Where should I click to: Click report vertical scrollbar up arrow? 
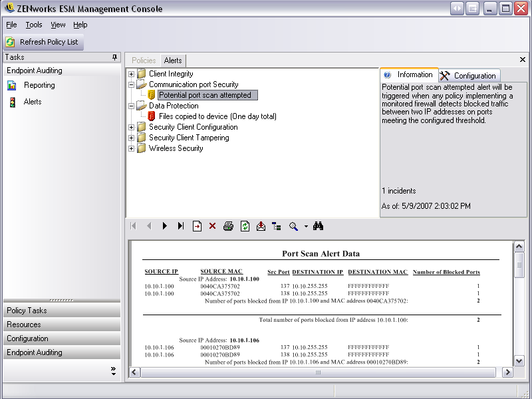(x=519, y=247)
